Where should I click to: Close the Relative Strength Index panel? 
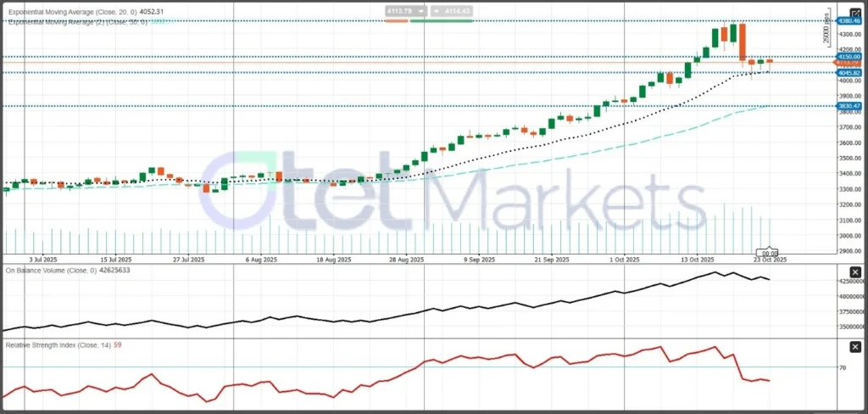[855, 346]
